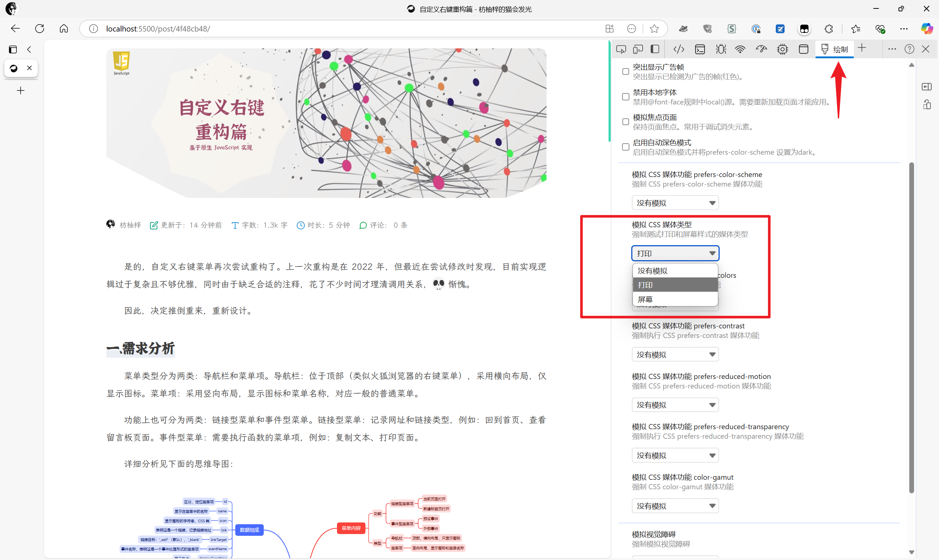Select the 绘制 Rendering tab

834,49
